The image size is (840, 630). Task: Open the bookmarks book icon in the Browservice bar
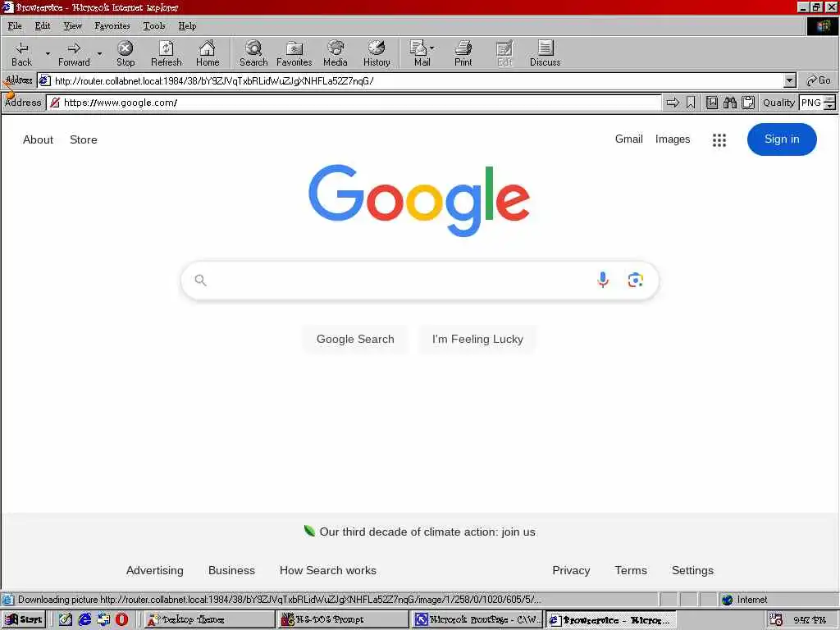pos(712,103)
